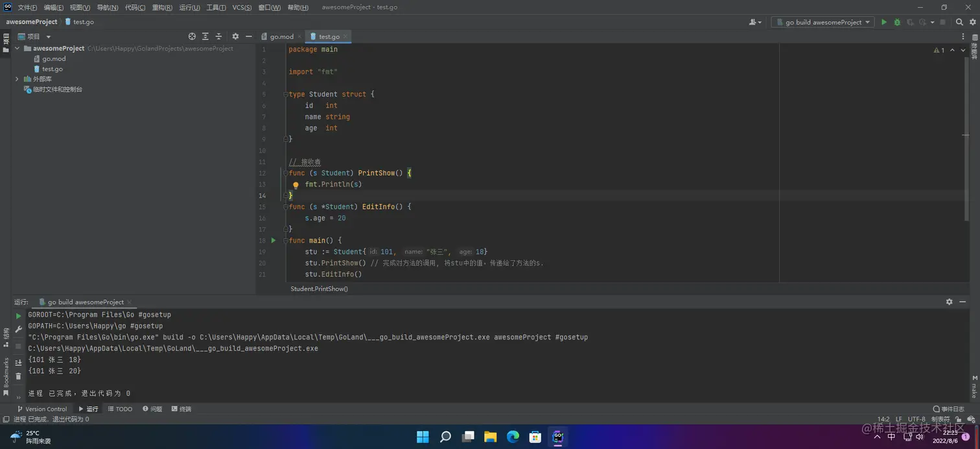Open VCS menu

242,8
